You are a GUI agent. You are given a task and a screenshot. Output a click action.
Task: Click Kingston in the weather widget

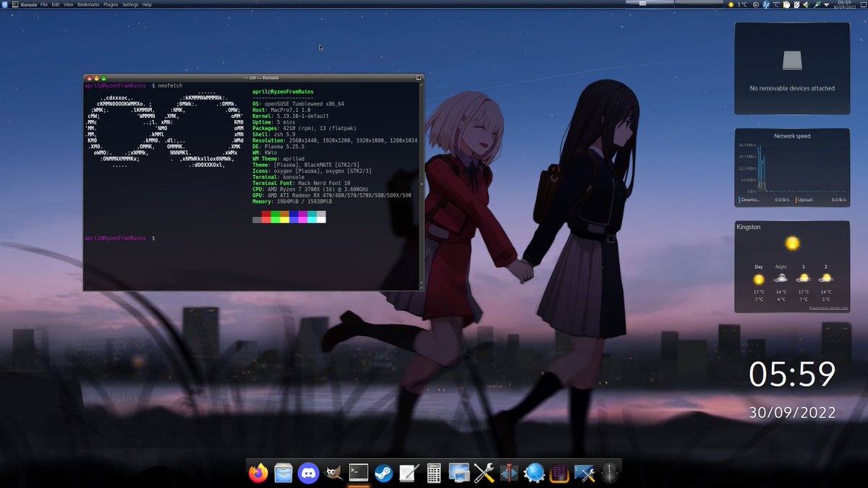pyautogui.click(x=748, y=227)
